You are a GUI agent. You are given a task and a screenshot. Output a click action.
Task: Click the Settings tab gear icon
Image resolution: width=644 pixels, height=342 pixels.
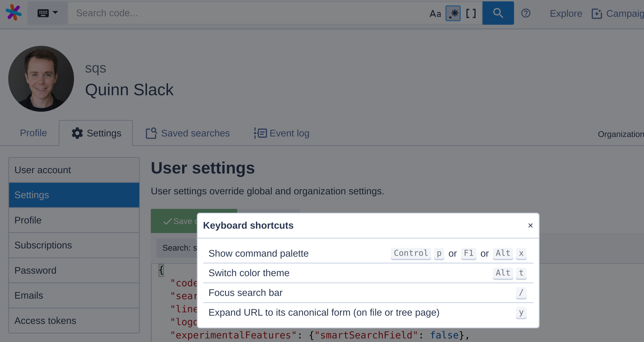[x=77, y=133]
